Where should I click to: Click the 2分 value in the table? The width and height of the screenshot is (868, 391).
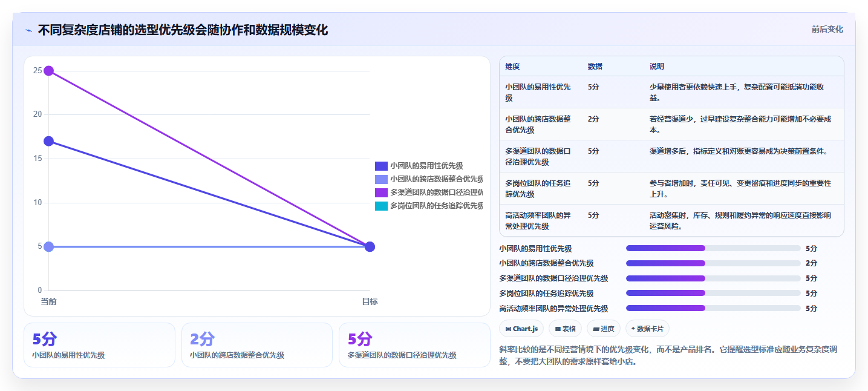coord(593,119)
